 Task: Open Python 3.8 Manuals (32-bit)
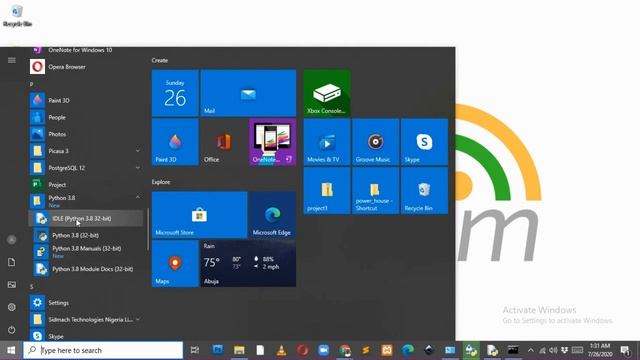pos(86,252)
